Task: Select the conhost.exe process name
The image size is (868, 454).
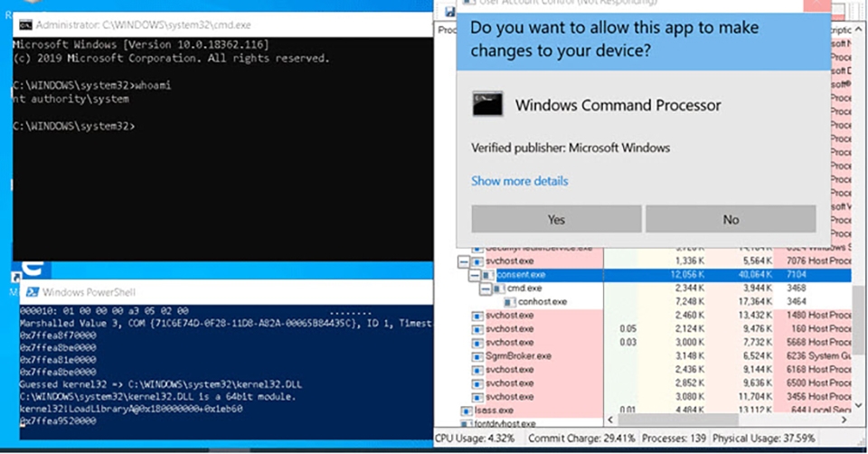Action: (x=542, y=302)
